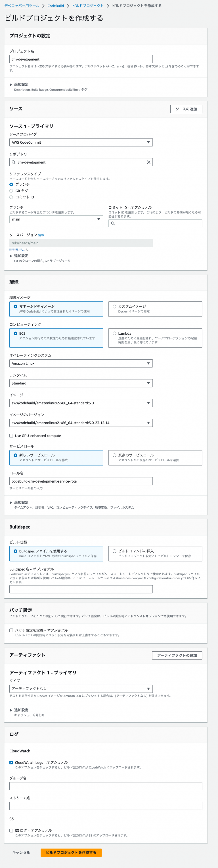This screenshot has height=868, width=218.
Task: Enable the バッチ設定を定義 checkbox
Action: (11, 630)
